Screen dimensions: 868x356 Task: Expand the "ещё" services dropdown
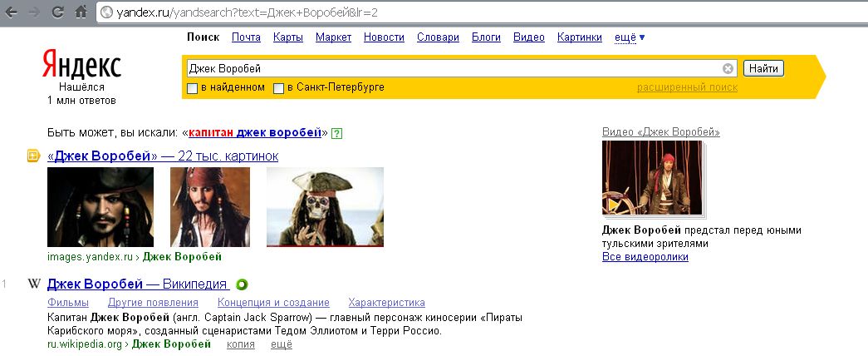(630, 37)
